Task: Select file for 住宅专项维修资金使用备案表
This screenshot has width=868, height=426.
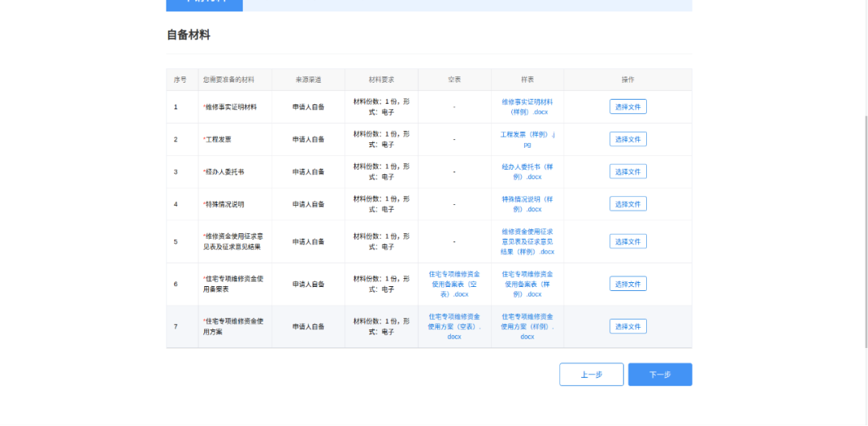Action: 628,284
